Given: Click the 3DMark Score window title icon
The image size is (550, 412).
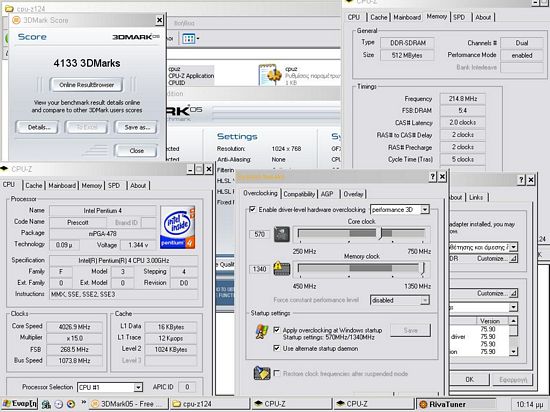Looking at the screenshot, I should click(x=16, y=20).
